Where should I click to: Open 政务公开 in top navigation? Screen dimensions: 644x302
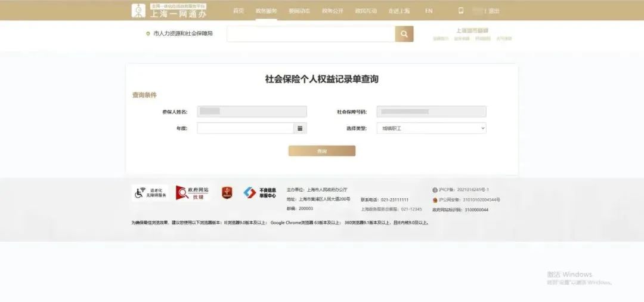[333, 11]
